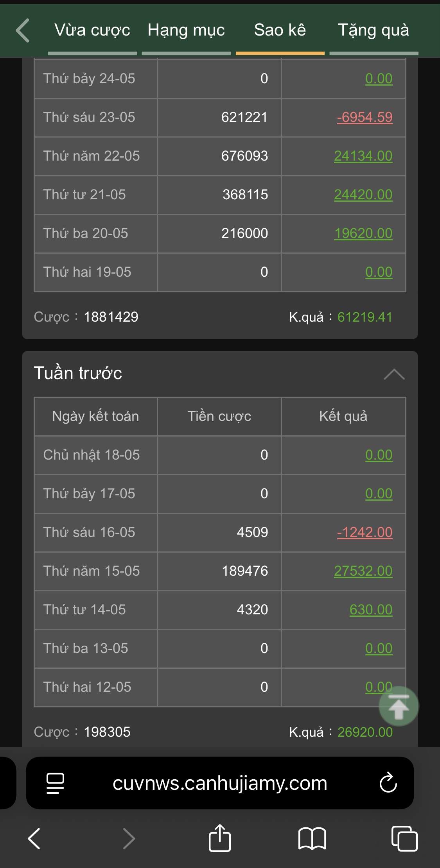Open the Safari share sheet

click(220, 838)
